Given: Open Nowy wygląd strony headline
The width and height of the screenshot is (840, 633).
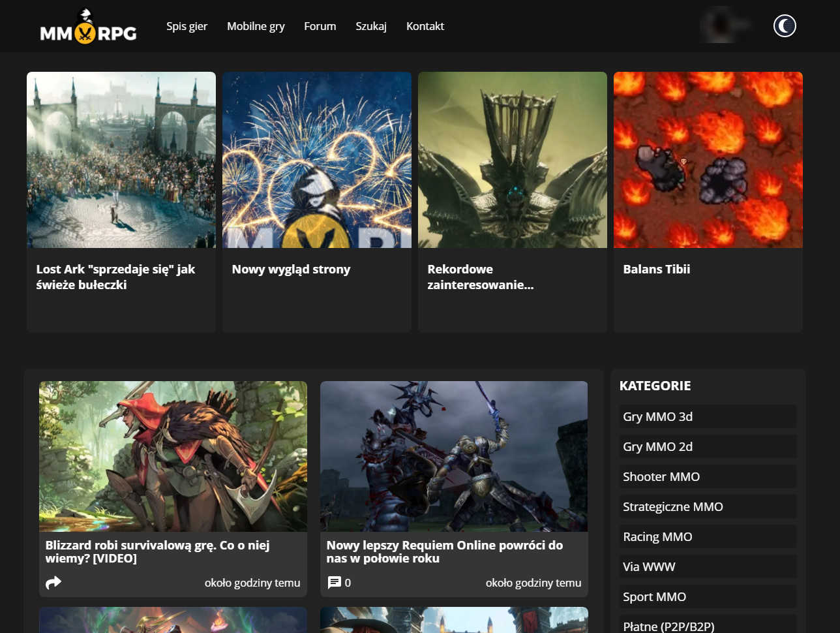Looking at the screenshot, I should point(291,270).
